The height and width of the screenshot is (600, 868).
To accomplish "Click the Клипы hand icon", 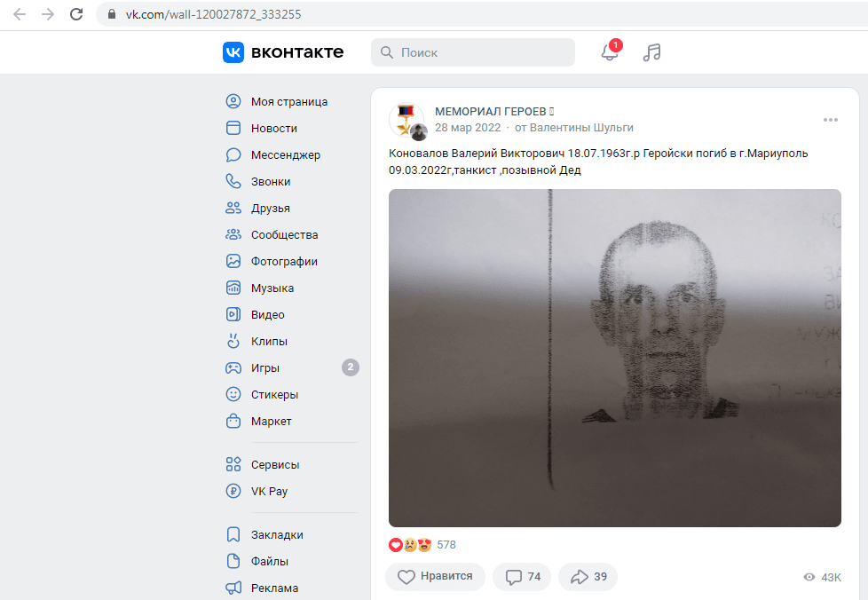I will tap(233, 341).
